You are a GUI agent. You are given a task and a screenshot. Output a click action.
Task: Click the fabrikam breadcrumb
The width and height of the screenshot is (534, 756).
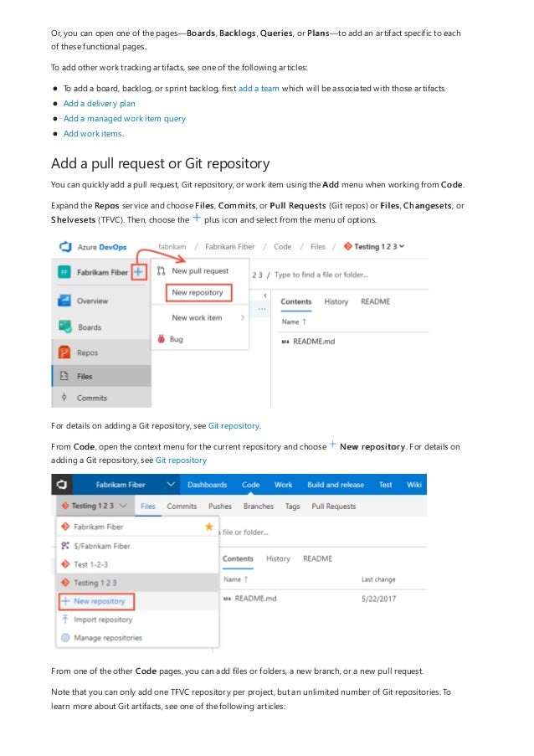[x=172, y=246]
